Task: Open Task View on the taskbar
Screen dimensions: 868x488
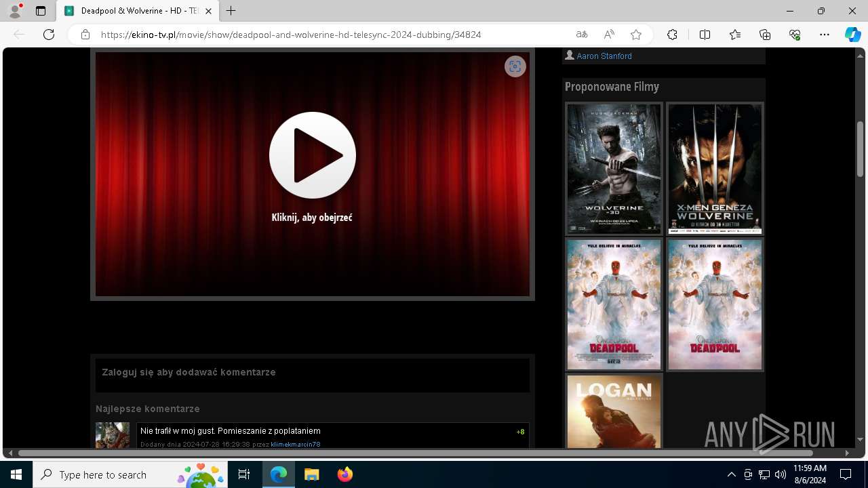Action: pos(244,474)
